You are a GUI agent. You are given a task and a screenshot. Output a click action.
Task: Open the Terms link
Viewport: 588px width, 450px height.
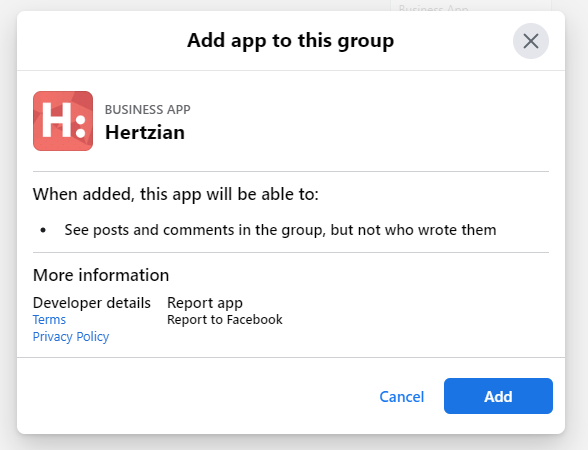tap(49, 320)
